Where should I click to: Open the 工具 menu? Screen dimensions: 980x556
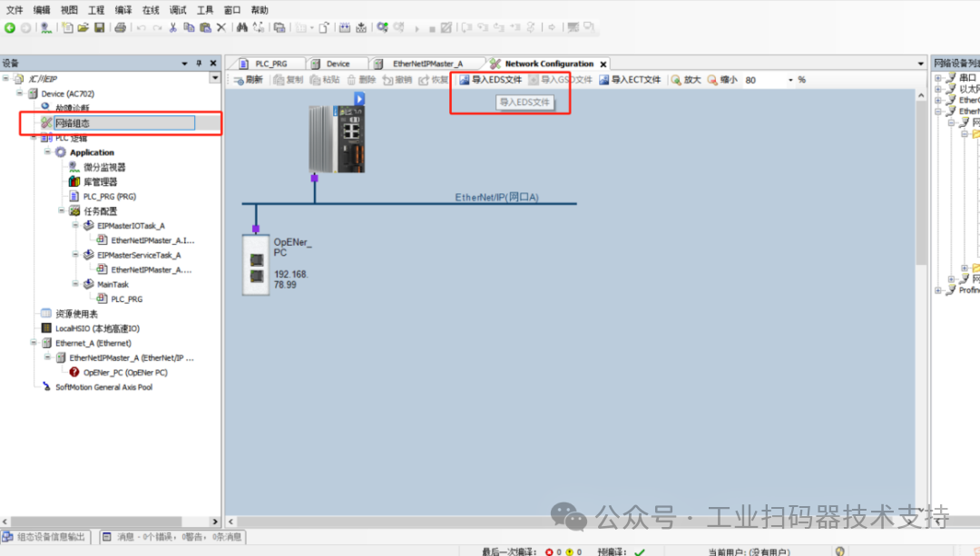205,10
